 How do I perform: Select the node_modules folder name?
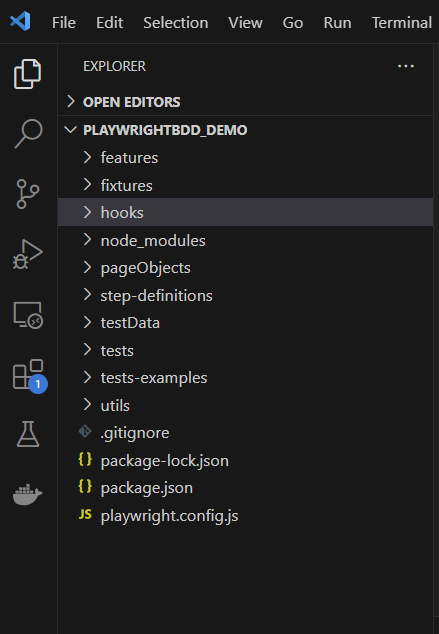tap(153, 241)
